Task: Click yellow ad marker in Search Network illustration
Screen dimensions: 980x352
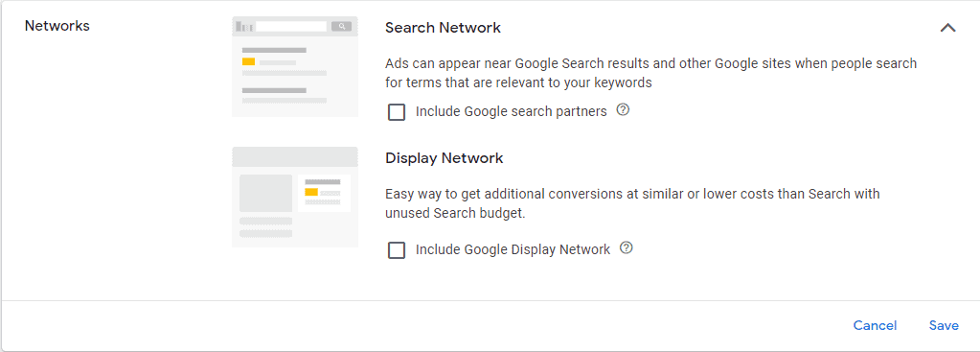Action: [249, 62]
